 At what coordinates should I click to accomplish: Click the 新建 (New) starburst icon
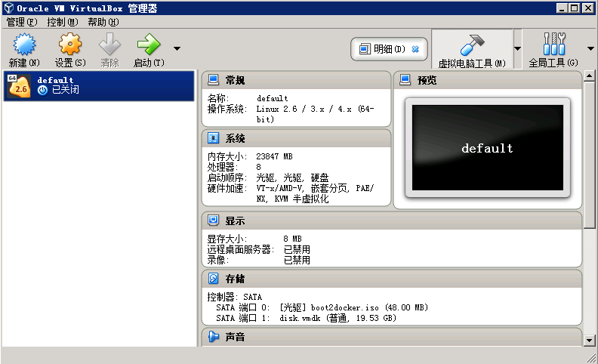[x=24, y=45]
